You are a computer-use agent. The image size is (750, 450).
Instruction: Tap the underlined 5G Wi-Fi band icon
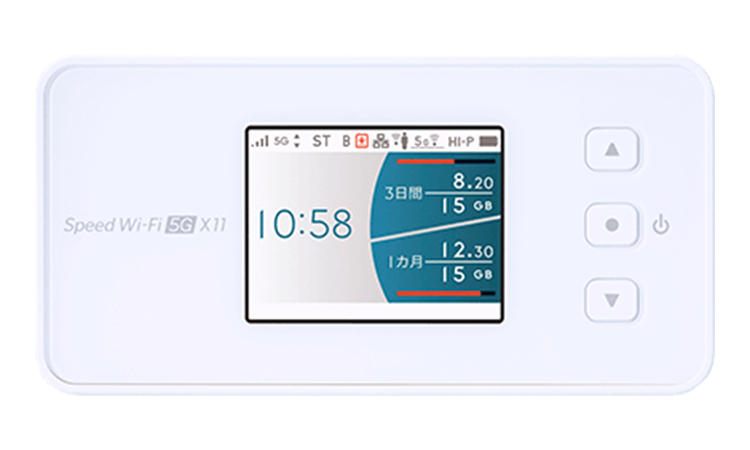427,141
